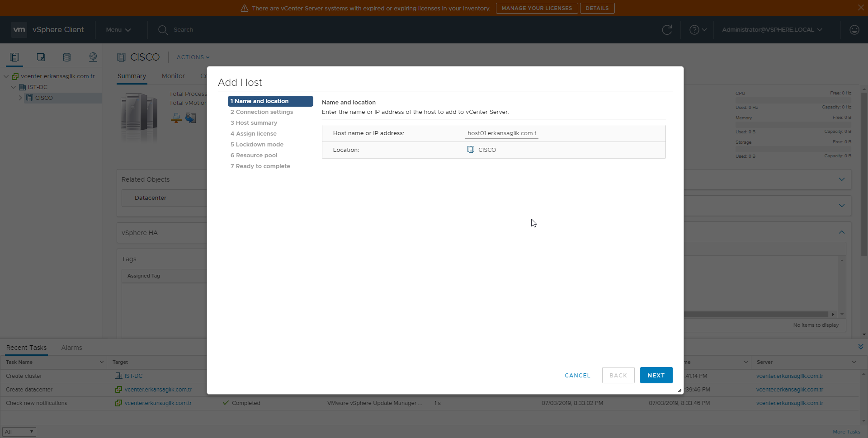
Task: Open the Server column filter chevron
Action: tap(854, 362)
